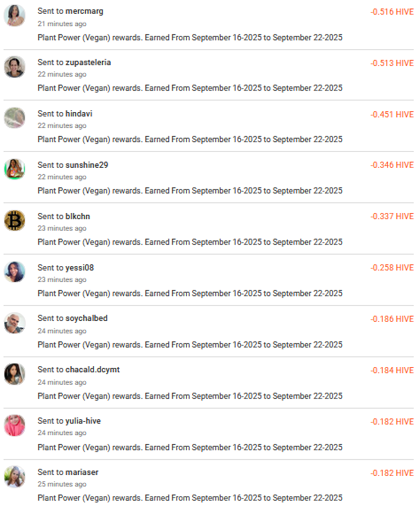Click yulia-hive's pink avatar
The image size is (420, 506).
pos(15,425)
